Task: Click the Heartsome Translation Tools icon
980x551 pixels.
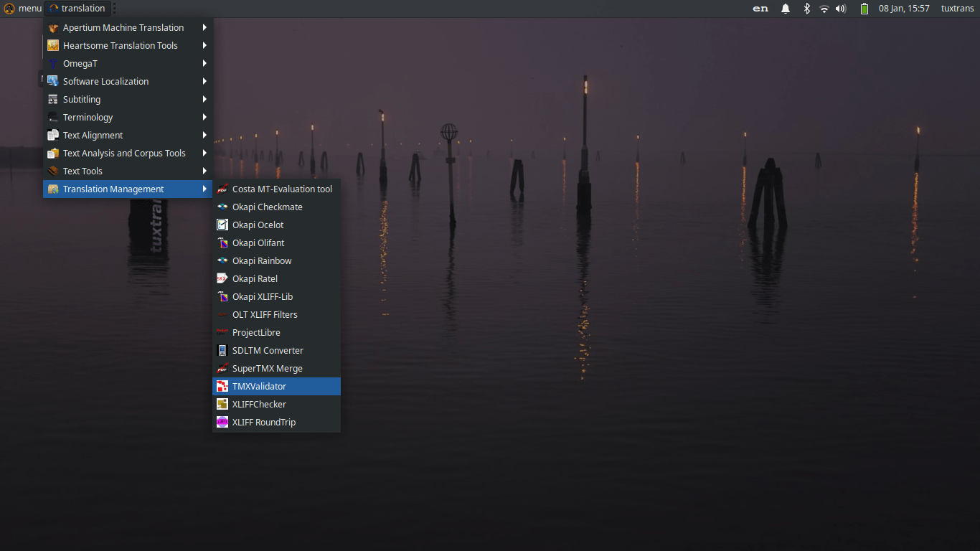Action: point(53,46)
